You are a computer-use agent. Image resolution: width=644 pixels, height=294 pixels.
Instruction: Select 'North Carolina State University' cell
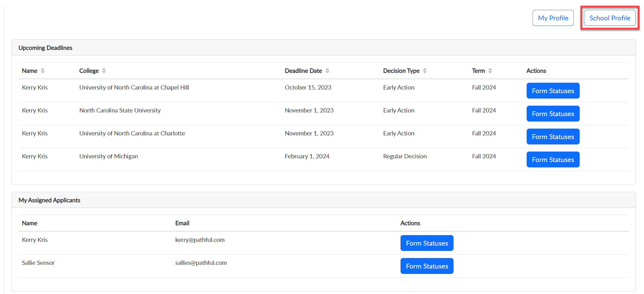coord(120,110)
